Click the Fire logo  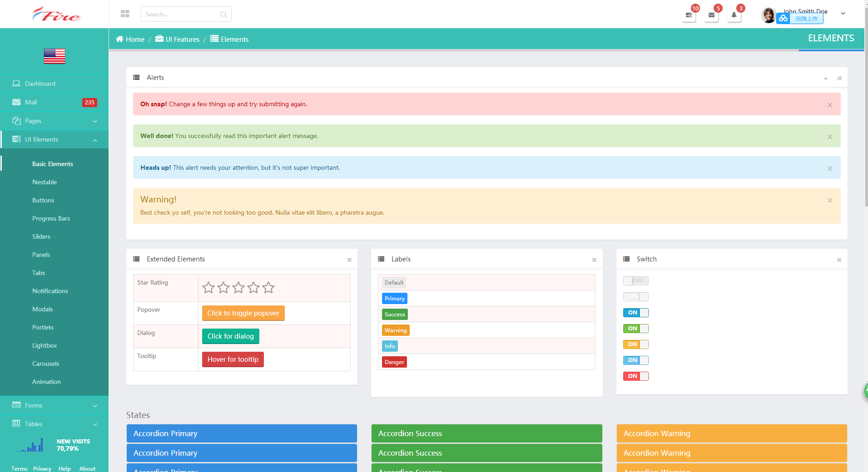56,14
